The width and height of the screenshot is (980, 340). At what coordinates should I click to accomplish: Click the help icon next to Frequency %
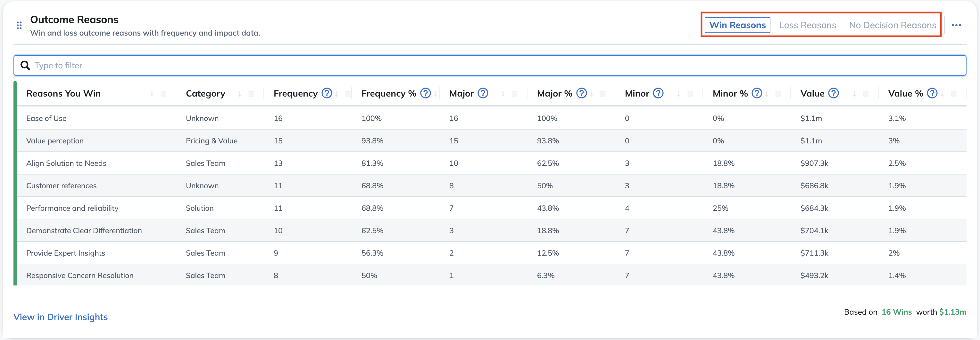tap(425, 93)
